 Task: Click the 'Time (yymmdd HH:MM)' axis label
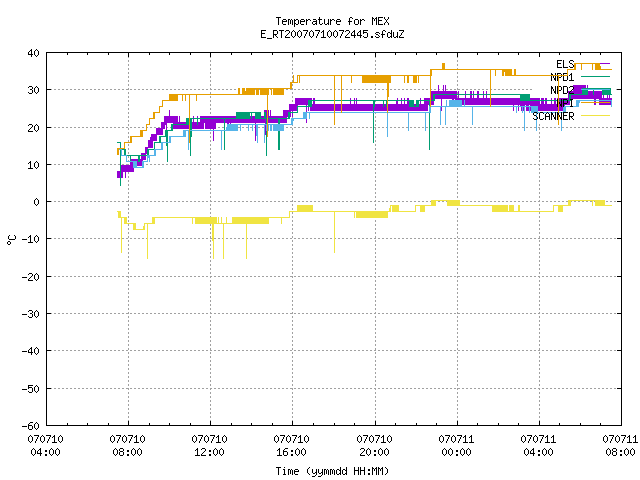point(332,471)
